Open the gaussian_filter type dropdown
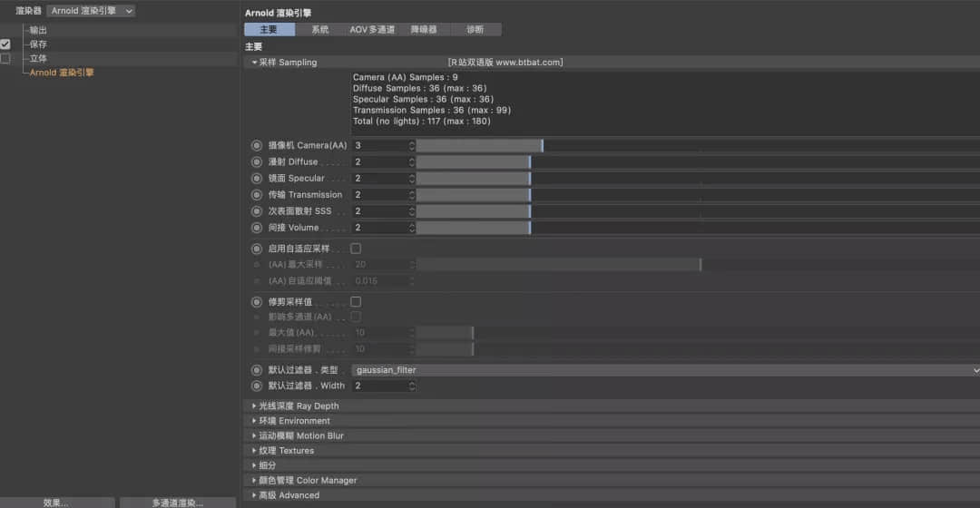 [665, 370]
